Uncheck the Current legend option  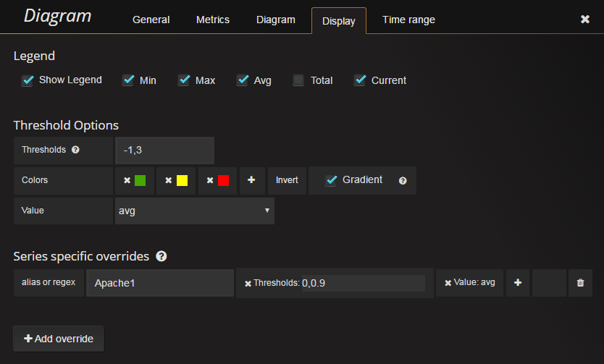click(x=360, y=80)
